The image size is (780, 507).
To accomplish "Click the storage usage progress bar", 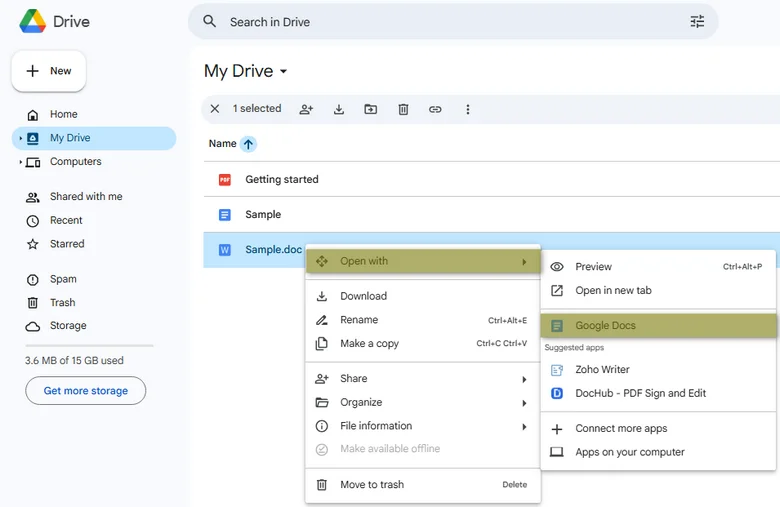I will [x=90, y=345].
